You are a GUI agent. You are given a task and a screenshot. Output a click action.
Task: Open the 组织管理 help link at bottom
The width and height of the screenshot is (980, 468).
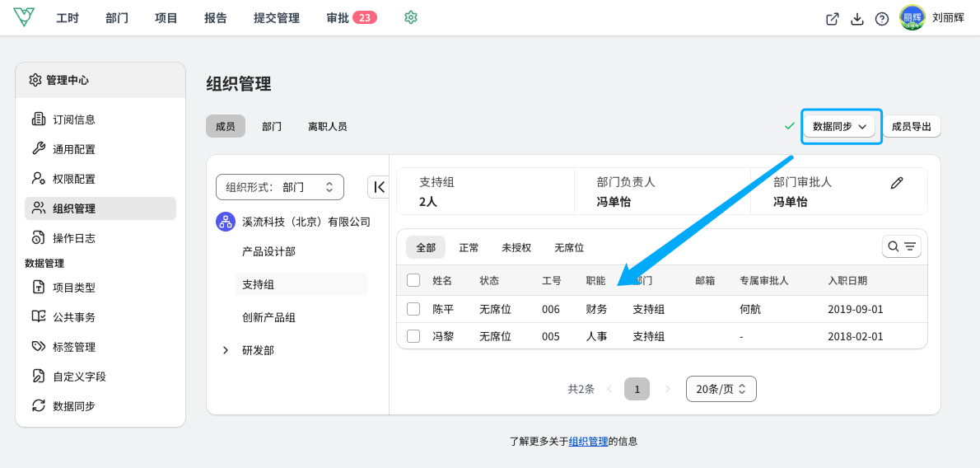(588, 441)
